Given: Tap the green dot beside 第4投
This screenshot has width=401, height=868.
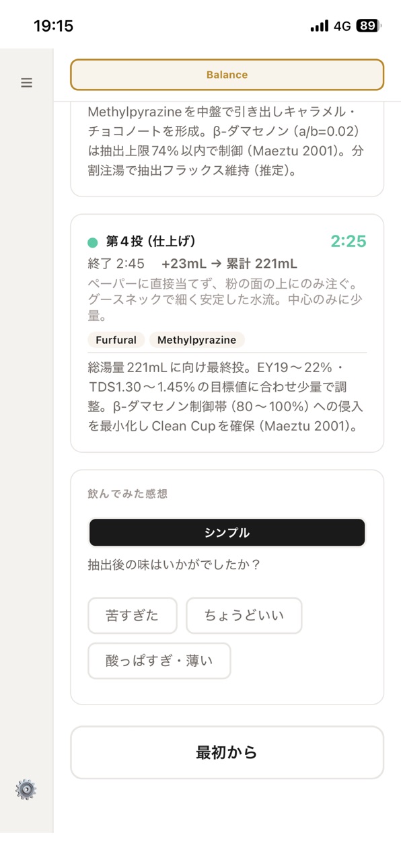Looking at the screenshot, I should click(93, 242).
